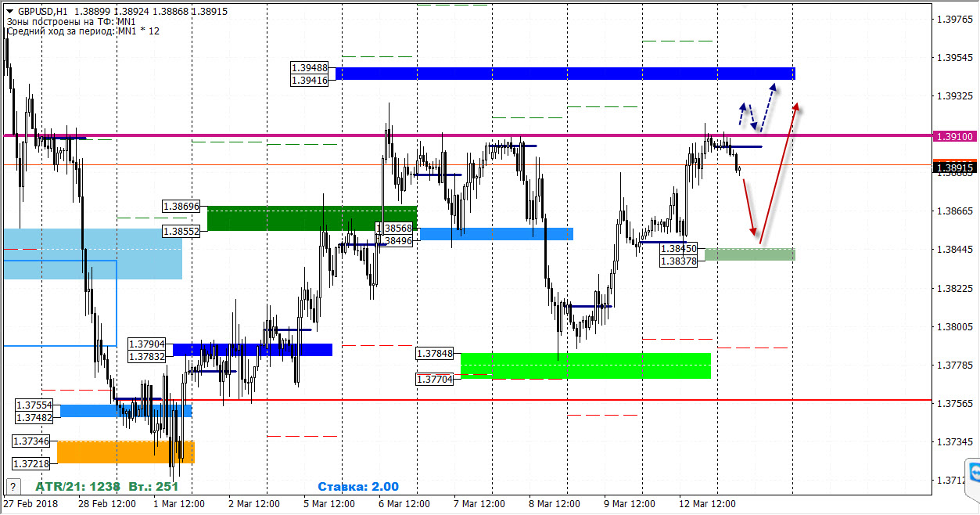The image size is (980, 515).
Task: Click 1.39545 on the price axis
Action: pyautogui.click(x=956, y=58)
